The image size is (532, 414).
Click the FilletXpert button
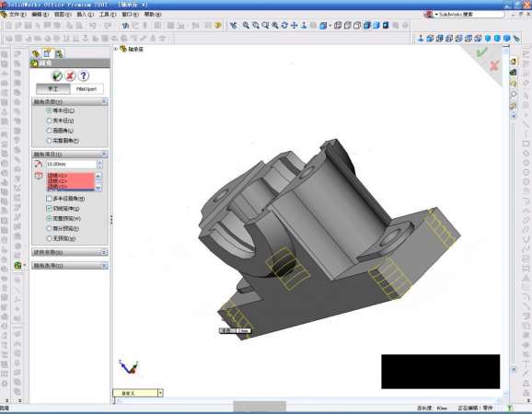tap(87, 89)
